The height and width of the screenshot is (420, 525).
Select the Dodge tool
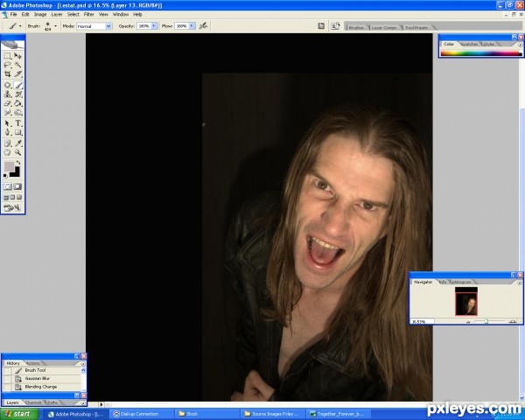coord(17,113)
